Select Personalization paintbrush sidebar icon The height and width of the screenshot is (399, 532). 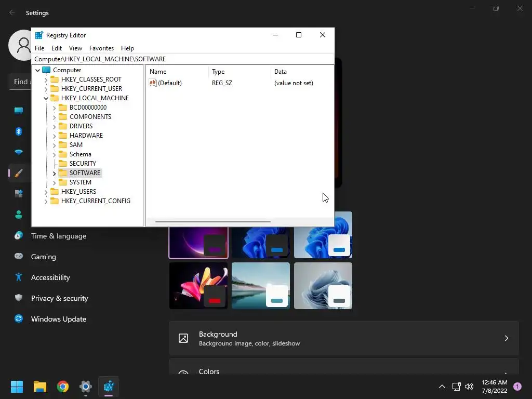[x=19, y=173]
